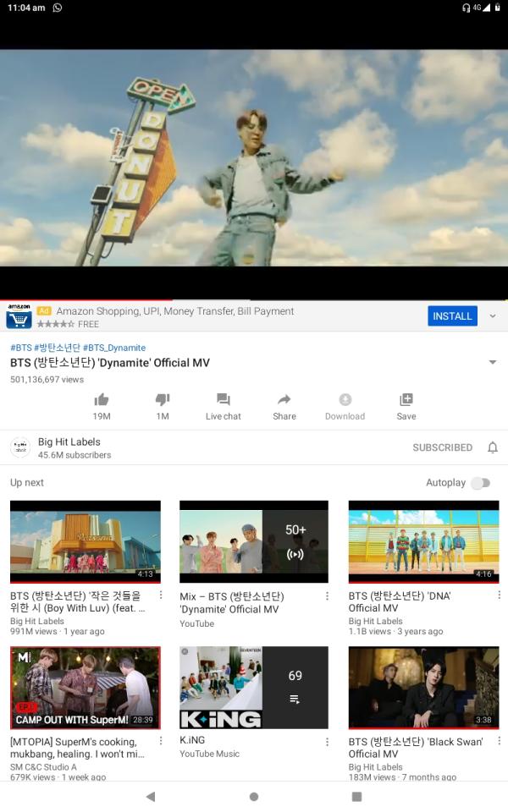Screen dimensions: 508x812
Task: Open options menu for K.ING playlist
Action: coord(327,742)
